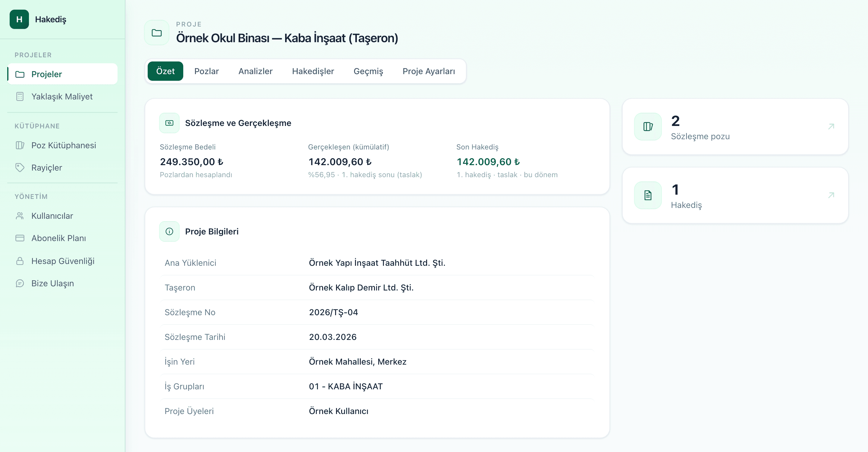
Task: Click the arrow icon on the Hakediş card
Action: (x=831, y=195)
